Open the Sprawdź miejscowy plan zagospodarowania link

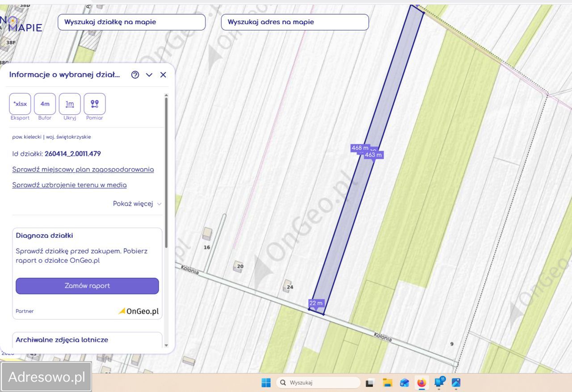click(x=83, y=169)
